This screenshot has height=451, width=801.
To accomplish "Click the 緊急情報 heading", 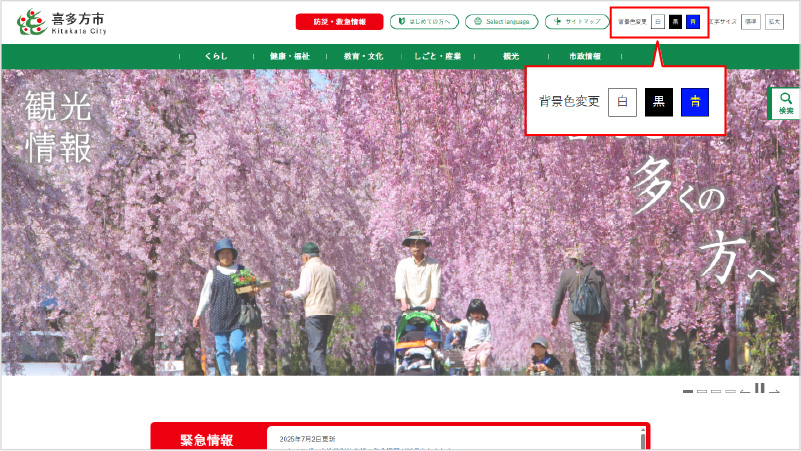I will (x=207, y=440).
